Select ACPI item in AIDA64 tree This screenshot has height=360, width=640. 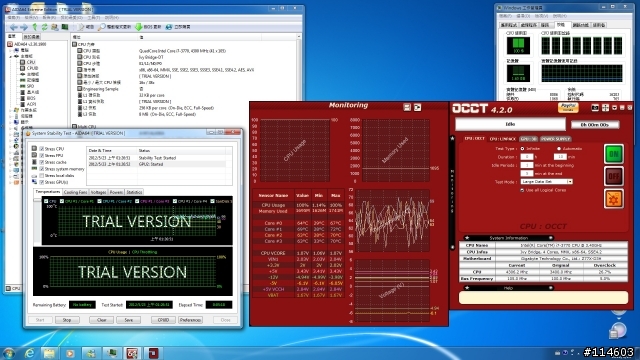point(28,104)
